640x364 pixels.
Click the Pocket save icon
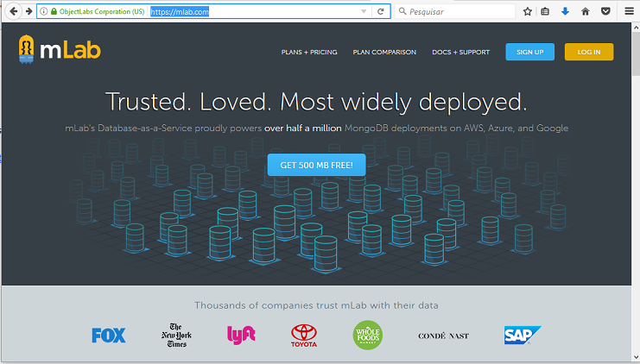(605, 11)
